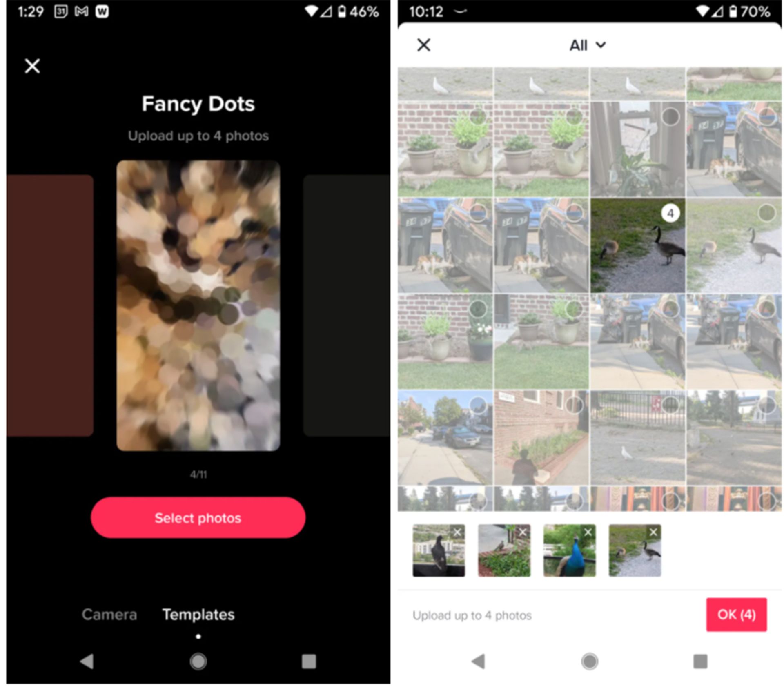The height and width of the screenshot is (686, 784).
Task: Click the close X button on left screen
Action: coord(33,64)
